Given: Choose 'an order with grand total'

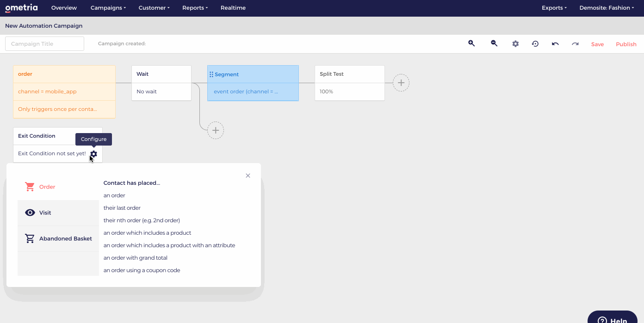Looking at the screenshot, I should point(136,258).
